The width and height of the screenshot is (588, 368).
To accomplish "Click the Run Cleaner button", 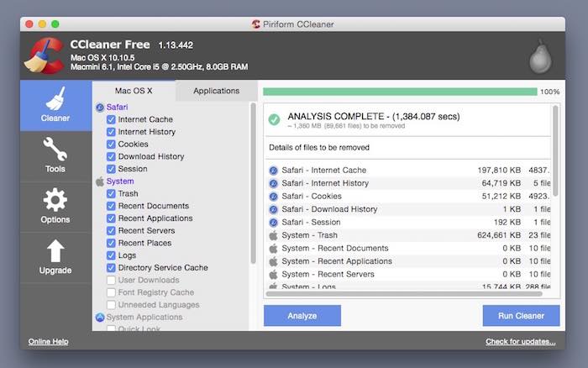I will 522,316.
